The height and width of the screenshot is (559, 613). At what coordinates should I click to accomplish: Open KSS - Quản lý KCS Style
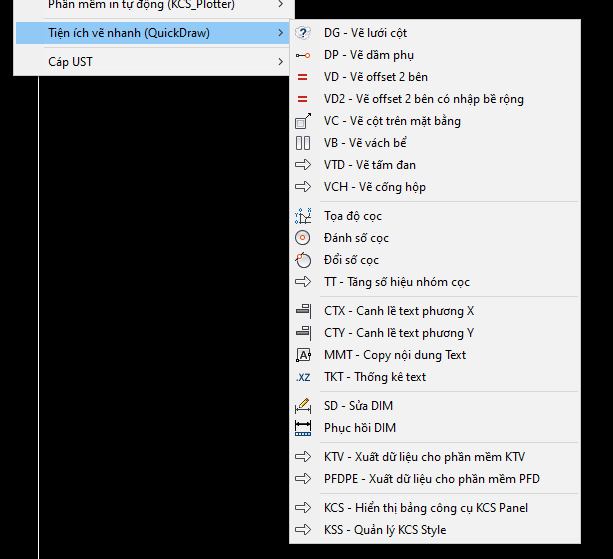click(435, 530)
